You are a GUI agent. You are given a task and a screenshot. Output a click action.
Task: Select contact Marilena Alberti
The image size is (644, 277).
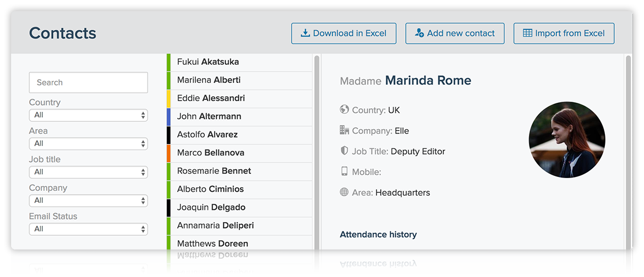(x=240, y=80)
